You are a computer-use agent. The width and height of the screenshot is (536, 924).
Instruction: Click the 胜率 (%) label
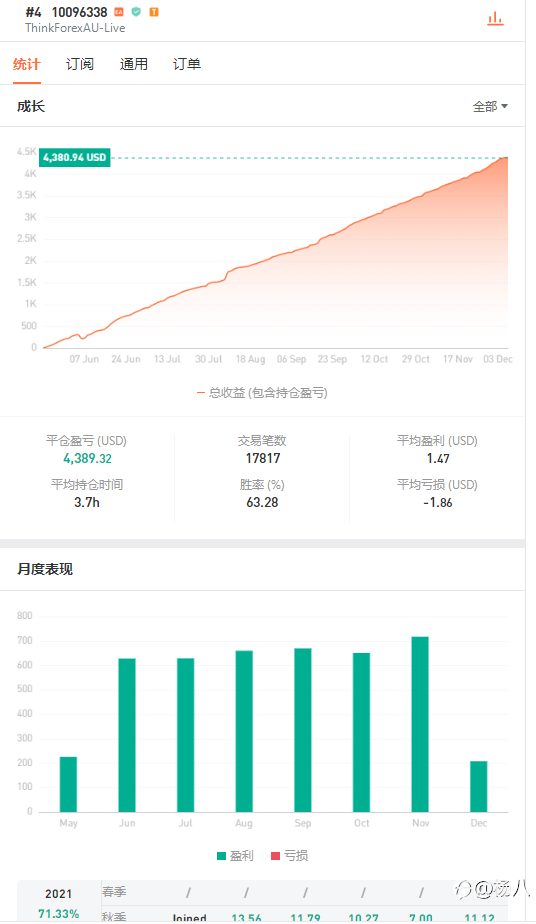pyautogui.click(x=262, y=485)
